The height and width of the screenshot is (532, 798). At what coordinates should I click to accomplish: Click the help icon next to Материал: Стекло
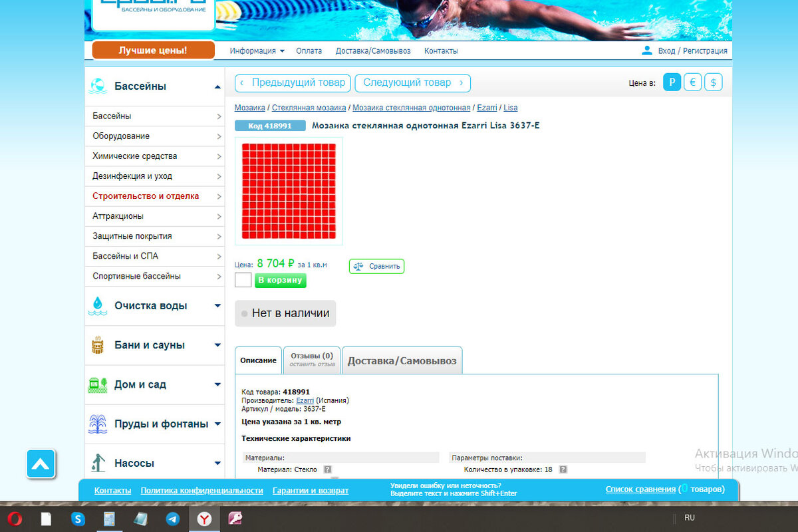(328, 469)
